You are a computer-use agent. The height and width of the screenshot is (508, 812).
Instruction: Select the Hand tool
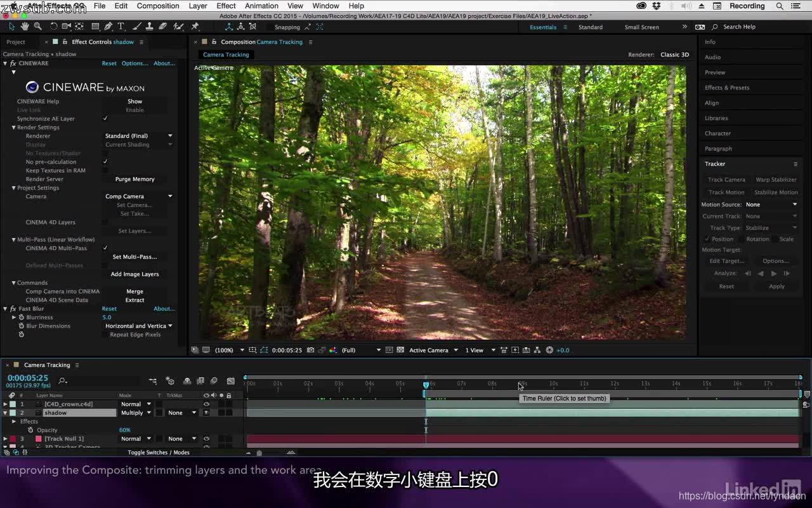(25, 27)
